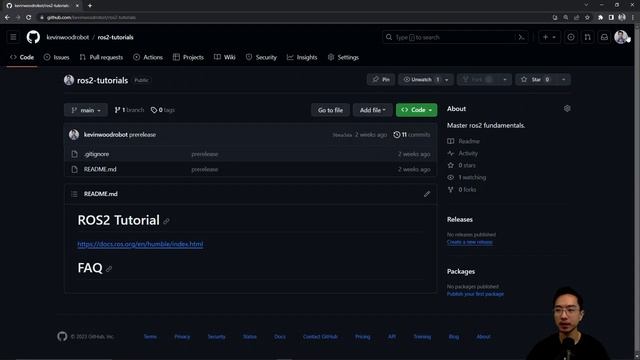
Task: Click the GitHub Octocat logo in header
Action: (x=33, y=37)
